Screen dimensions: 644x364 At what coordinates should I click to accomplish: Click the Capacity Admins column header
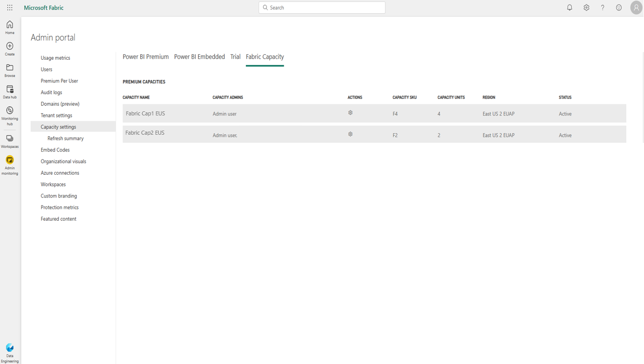[x=228, y=97]
